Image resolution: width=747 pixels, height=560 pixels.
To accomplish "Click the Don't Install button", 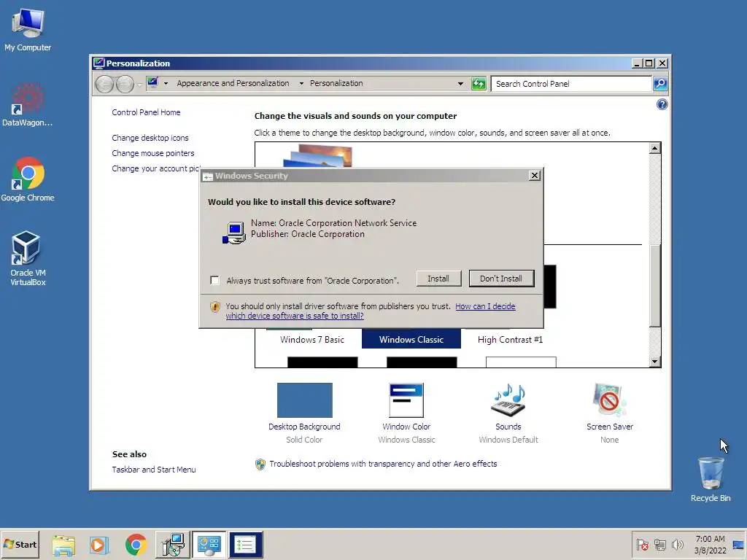I will (501, 279).
